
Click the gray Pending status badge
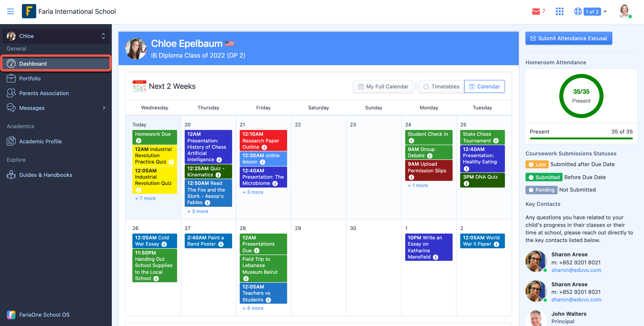tap(541, 190)
